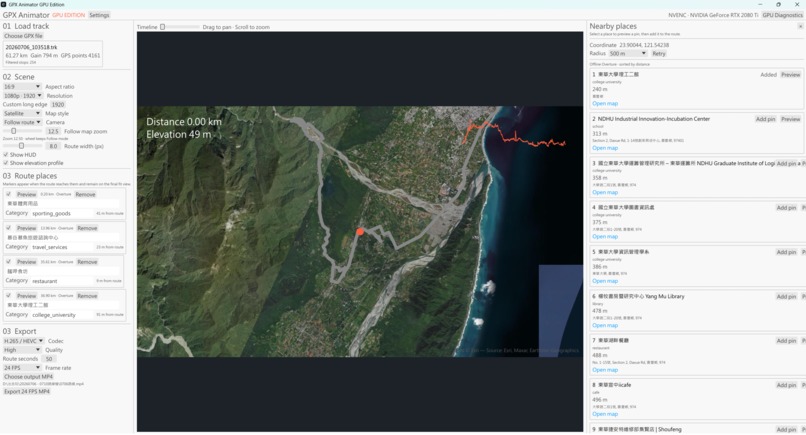
Task: Open map link for Yang Mu Library
Action: point(605,325)
